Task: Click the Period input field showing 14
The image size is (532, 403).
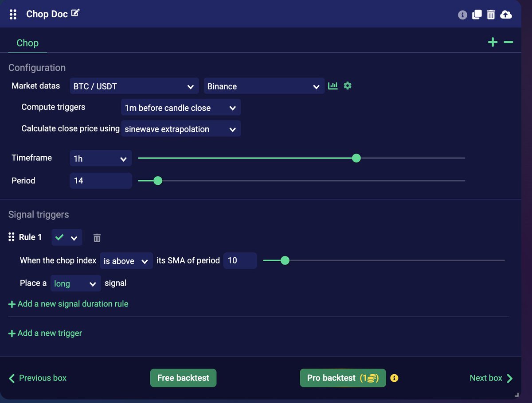Action: pyautogui.click(x=101, y=181)
